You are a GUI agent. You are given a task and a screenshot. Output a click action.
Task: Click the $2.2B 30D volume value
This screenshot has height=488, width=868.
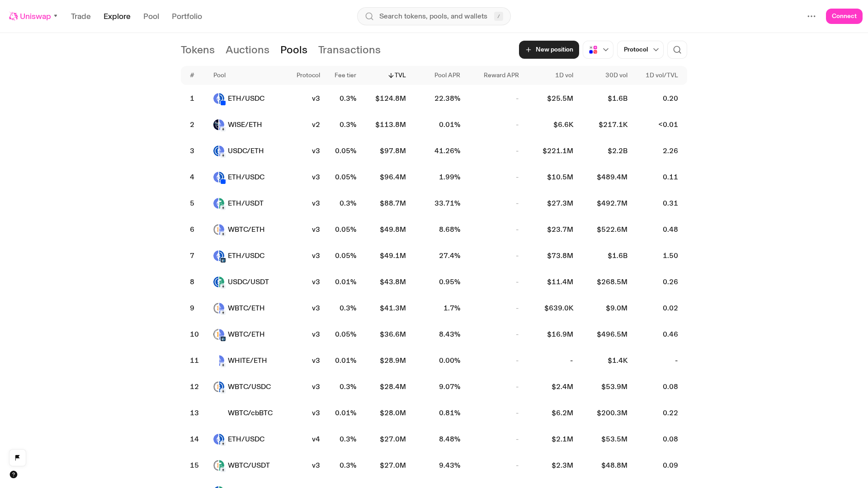pos(618,151)
